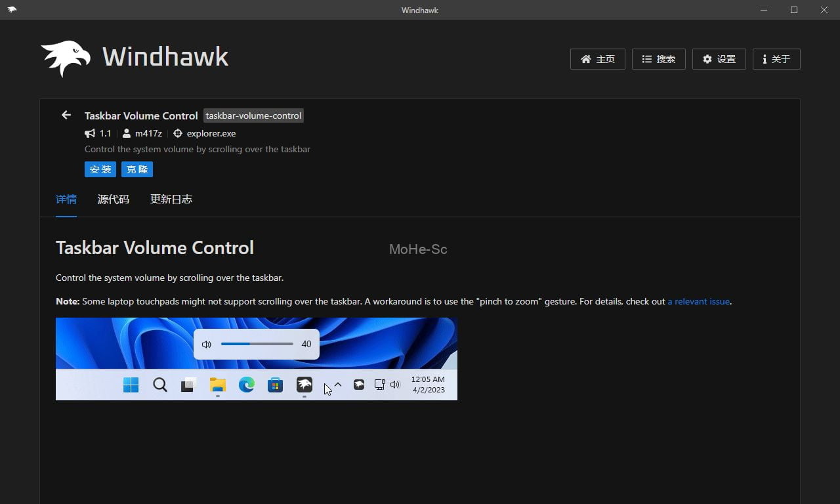840x504 pixels.
Task: Click the explorer.exe target crosshair icon
Action: [x=177, y=133]
